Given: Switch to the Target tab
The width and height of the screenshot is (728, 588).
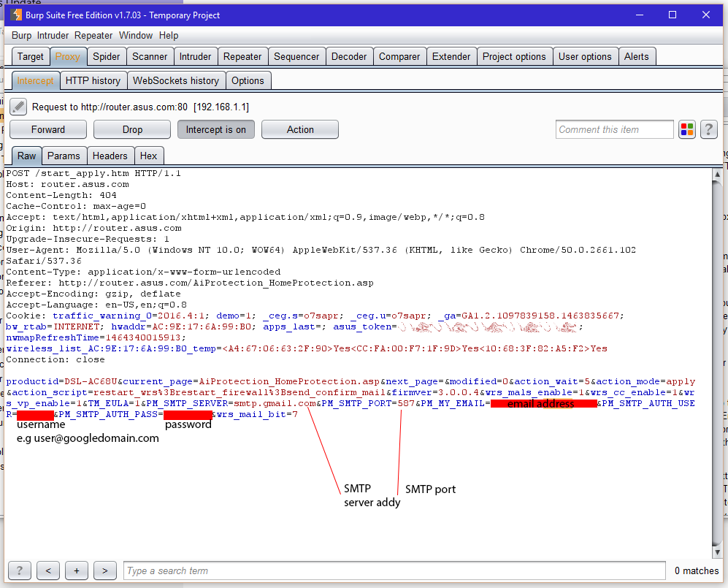Looking at the screenshot, I should (x=30, y=57).
